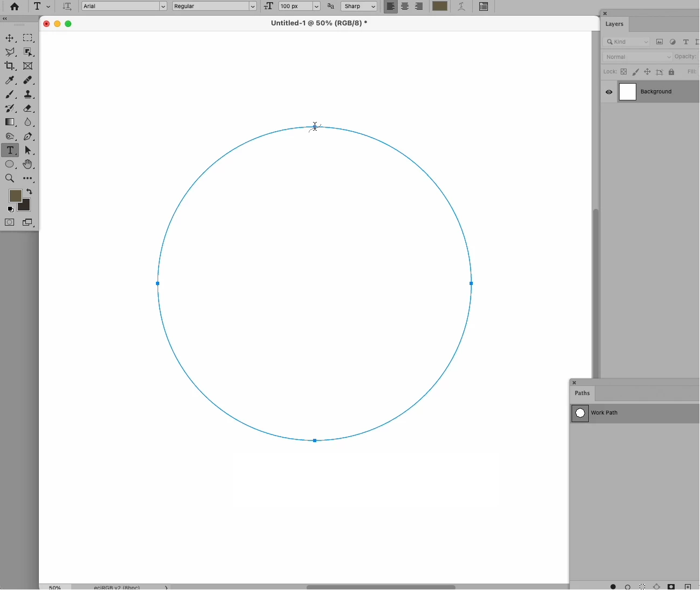Select the History Brush tool
This screenshot has height=590, width=700.
pos(10,108)
